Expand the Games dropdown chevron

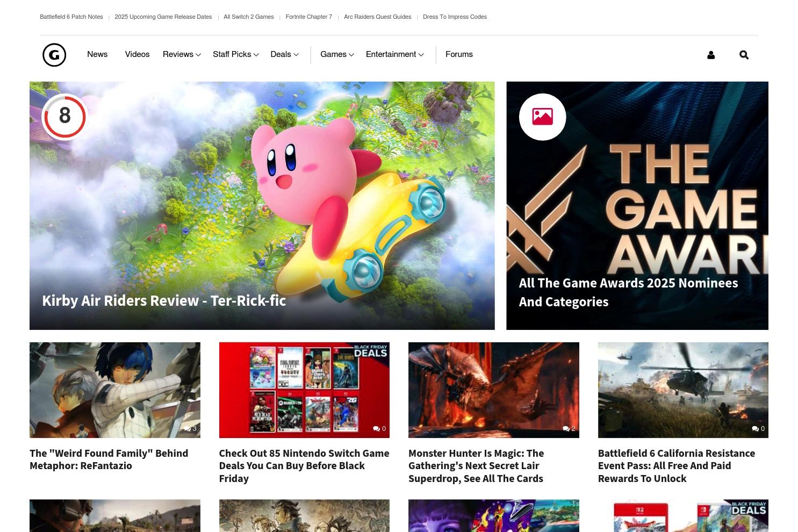[351, 55]
